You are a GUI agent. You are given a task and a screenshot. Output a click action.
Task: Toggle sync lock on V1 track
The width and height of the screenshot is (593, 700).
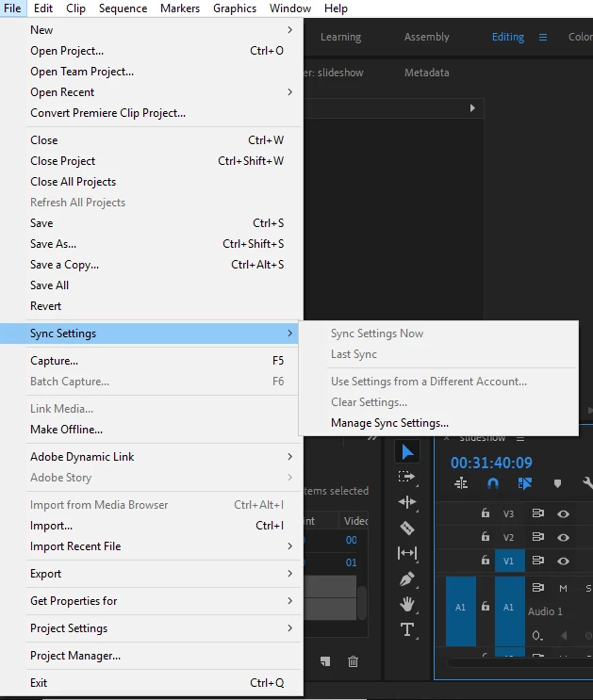click(538, 561)
